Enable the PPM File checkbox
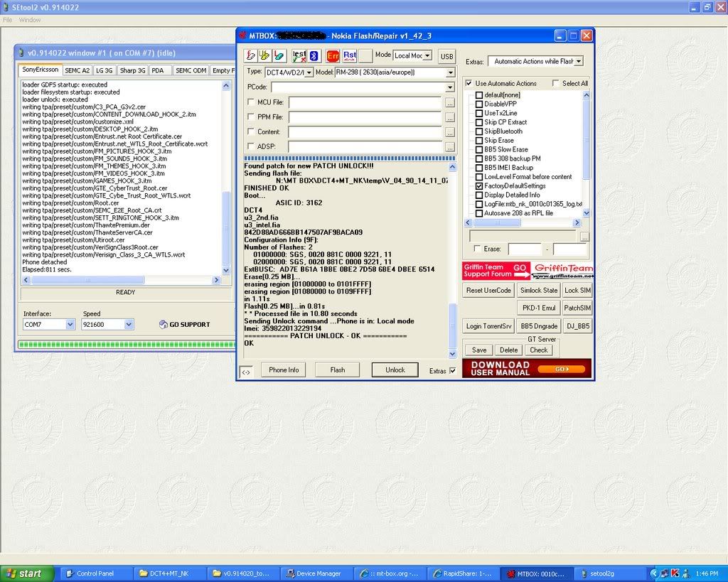 click(251, 117)
